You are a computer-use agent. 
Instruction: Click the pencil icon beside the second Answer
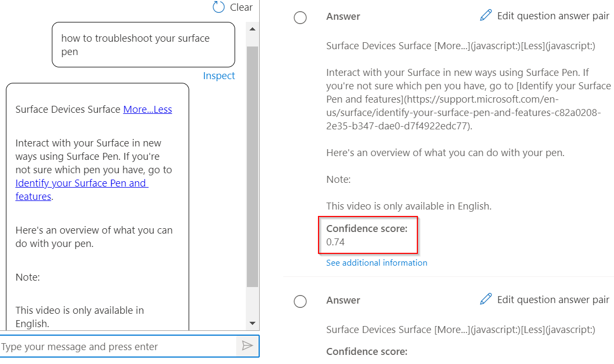click(x=486, y=299)
